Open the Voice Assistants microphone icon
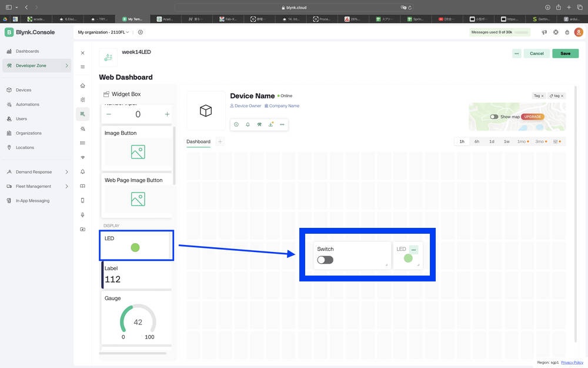588x368 pixels. [82, 215]
